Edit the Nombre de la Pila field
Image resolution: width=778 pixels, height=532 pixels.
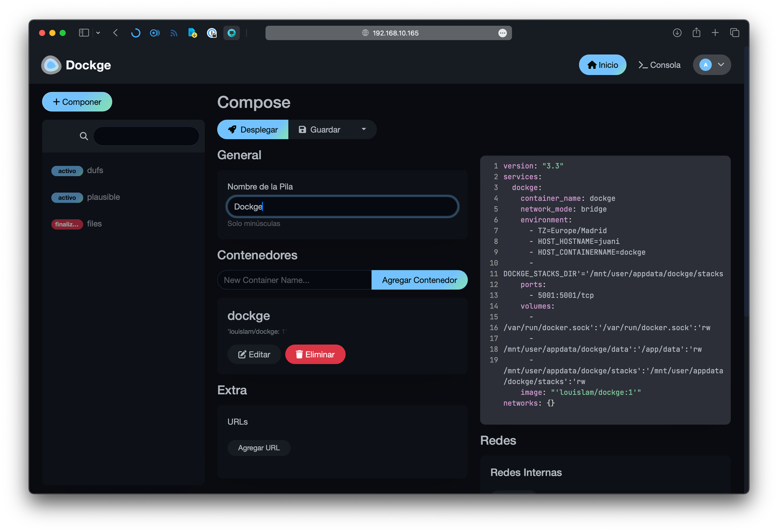tap(342, 206)
